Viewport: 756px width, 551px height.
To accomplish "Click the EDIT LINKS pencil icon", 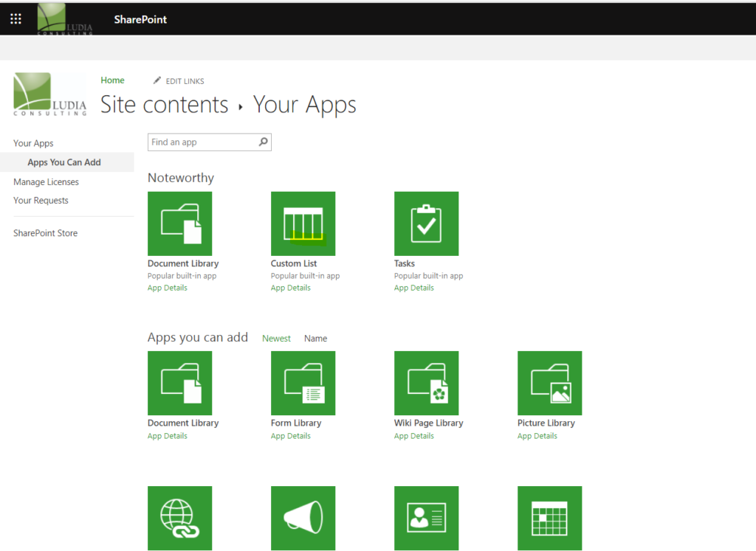I will click(x=157, y=80).
